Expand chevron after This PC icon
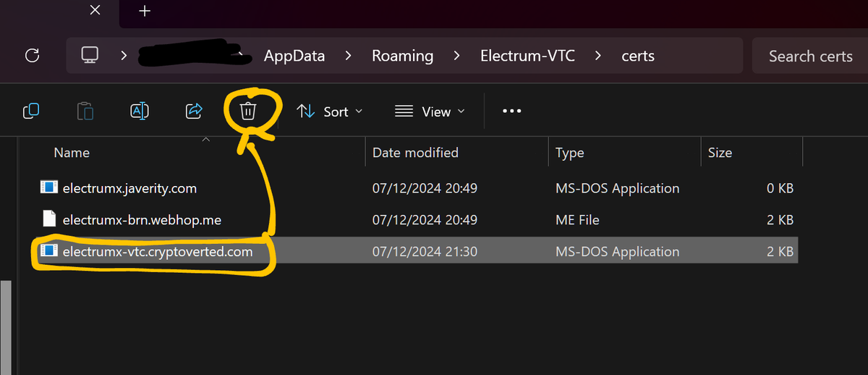 pyautogui.click(x=124, y=56)
